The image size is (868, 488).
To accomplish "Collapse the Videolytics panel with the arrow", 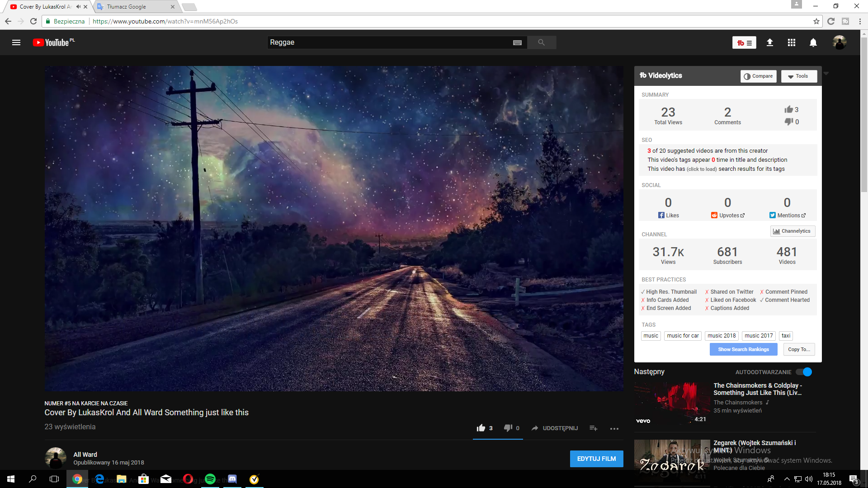I will pyautogui.click(x=826, y=73).
